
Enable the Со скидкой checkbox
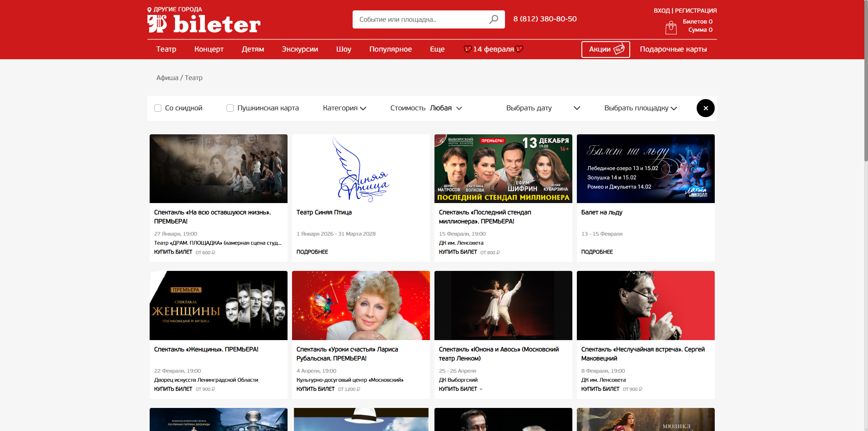coord(158,108)
